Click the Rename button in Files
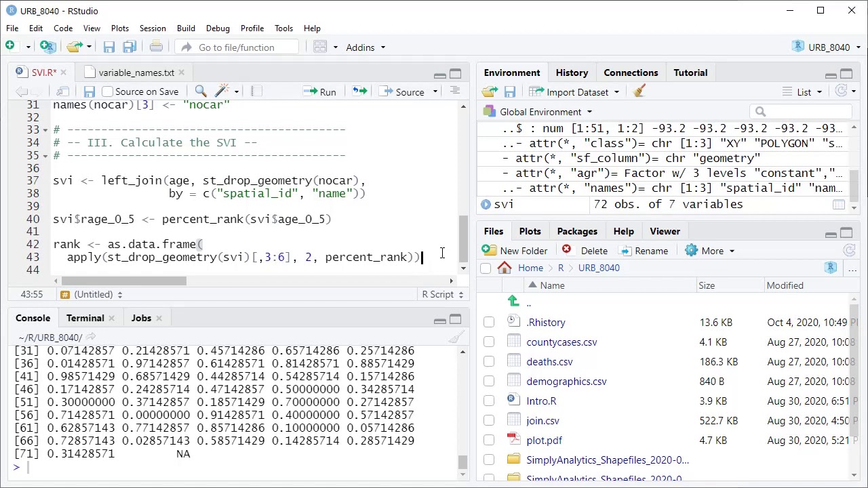Viewport: 868px width, 488px height. point(644,251)
